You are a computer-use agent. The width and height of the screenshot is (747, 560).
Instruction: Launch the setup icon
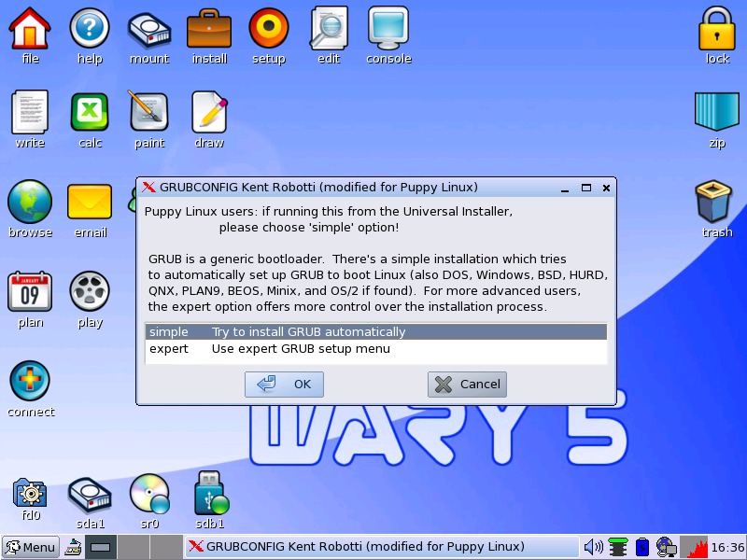pos(269,28)
